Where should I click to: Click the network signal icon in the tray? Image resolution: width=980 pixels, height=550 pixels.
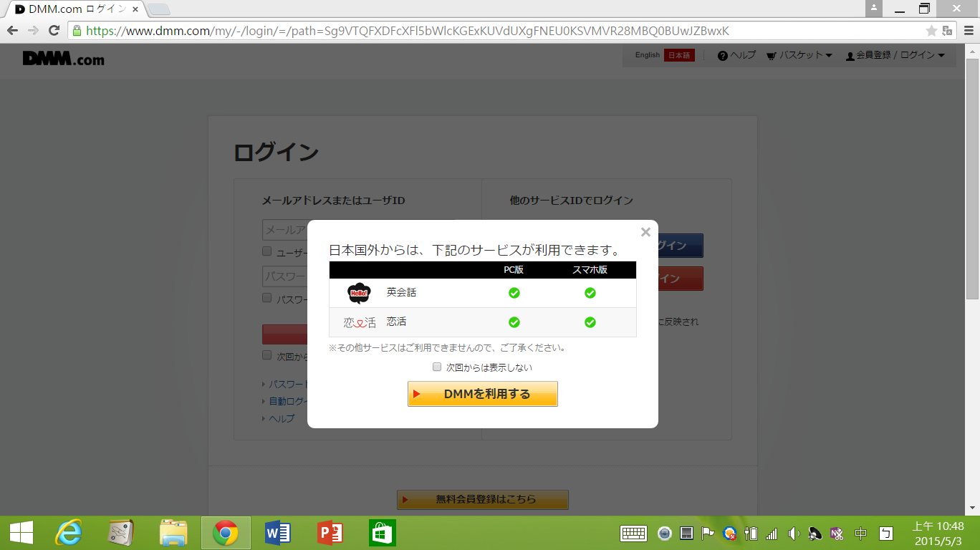click(x=772, y=533)
